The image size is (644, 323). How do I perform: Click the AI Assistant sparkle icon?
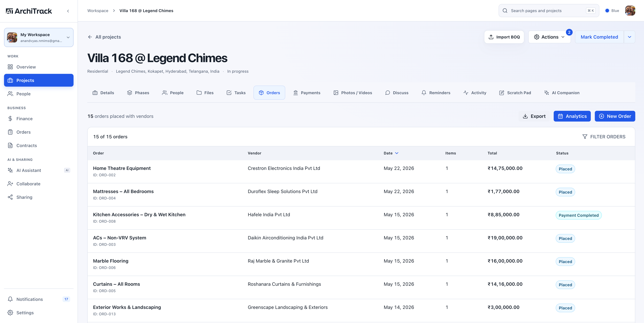point(10,170)
